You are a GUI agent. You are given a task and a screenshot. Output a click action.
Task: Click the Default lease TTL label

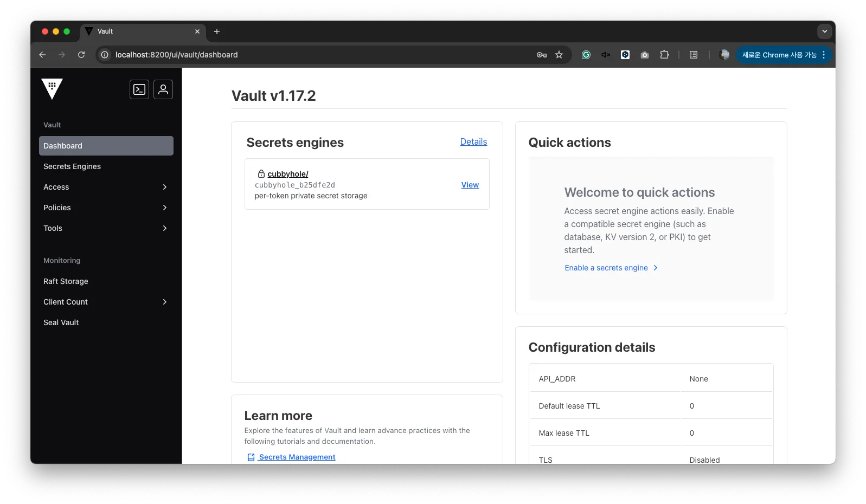(569, 406)
